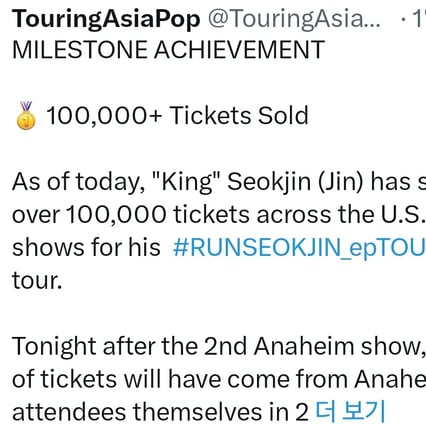Click 'Tonight after the 2nd' text

[x=130, y=346]
